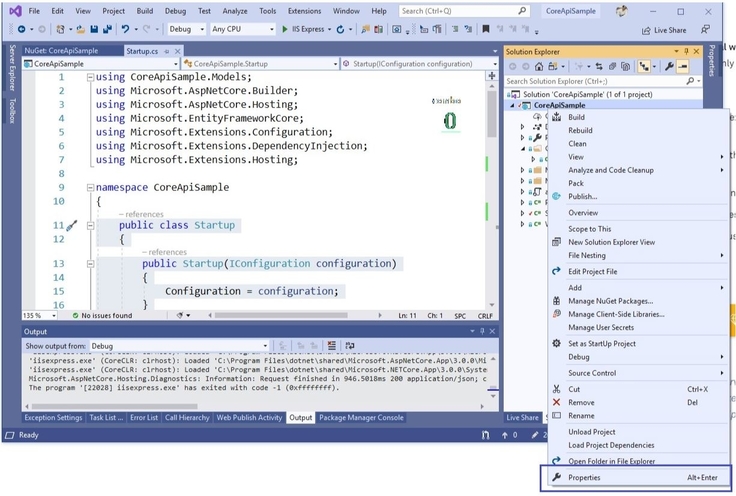The width and height of the screenshot is (736, 496).
Task: Click the Solution Explorer wrench properties icon
Action: coord(669,66)
